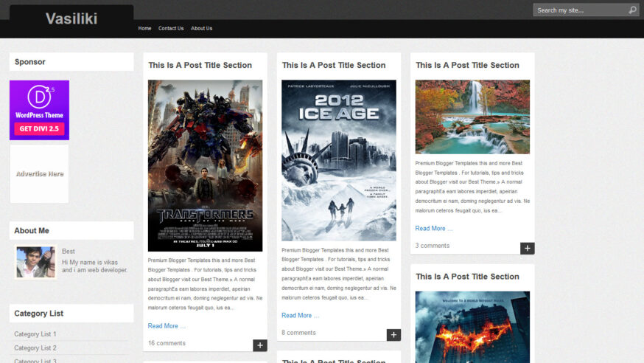Screen dimensions: 644x363
Task: Open the 3 comments link
Action: coord(432,246)
